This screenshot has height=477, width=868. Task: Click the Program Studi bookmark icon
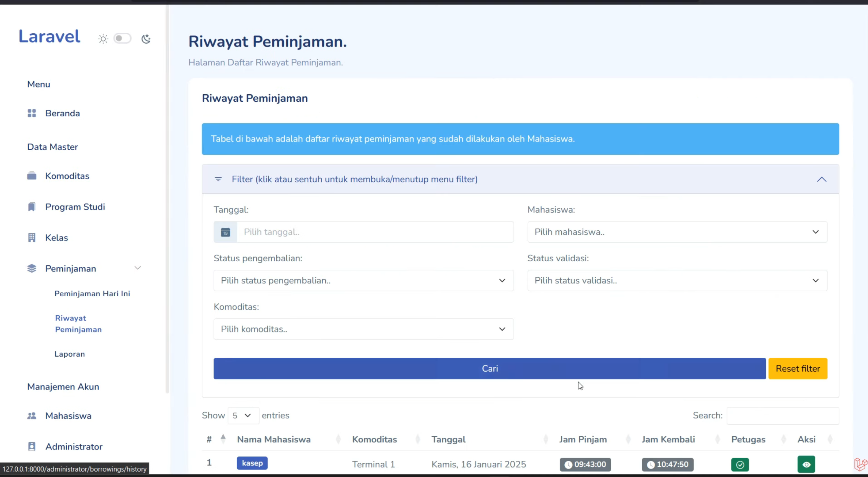tap(32, 207)
